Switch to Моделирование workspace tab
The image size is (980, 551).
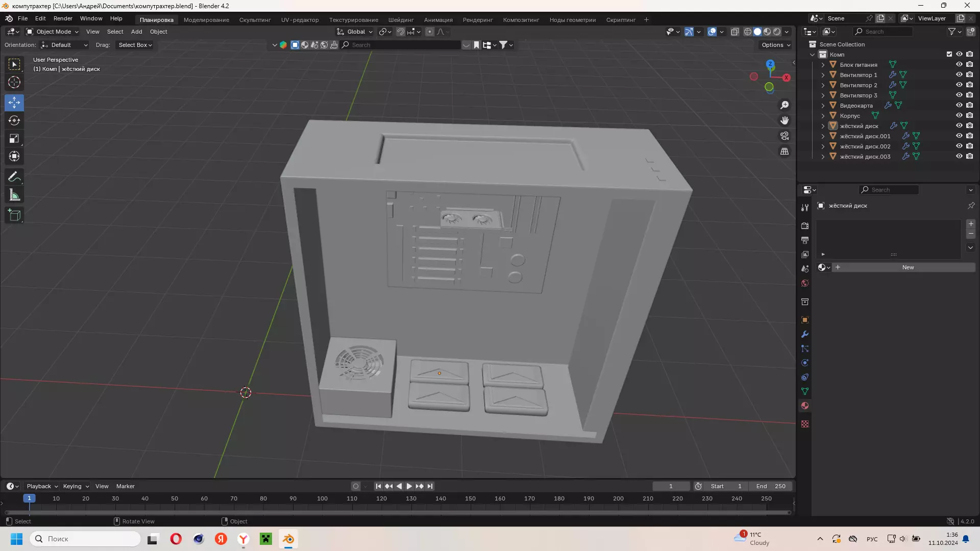206,20
